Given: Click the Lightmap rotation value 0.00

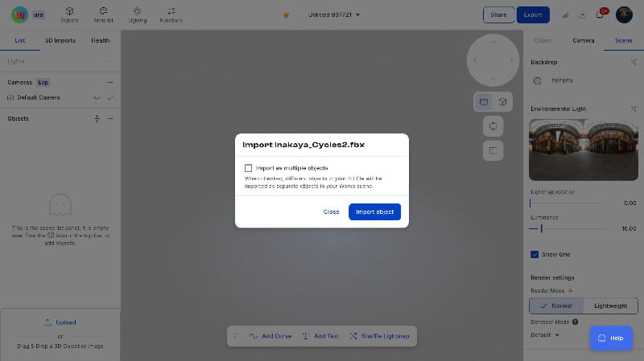Looking at the screenshot, I should coord(630,203).
